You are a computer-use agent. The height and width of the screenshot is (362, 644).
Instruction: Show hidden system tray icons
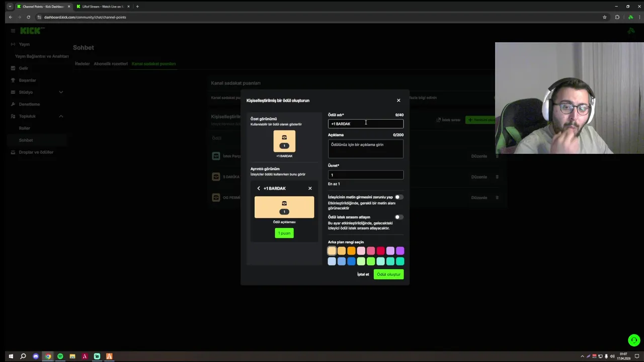[x=582, y=356]
